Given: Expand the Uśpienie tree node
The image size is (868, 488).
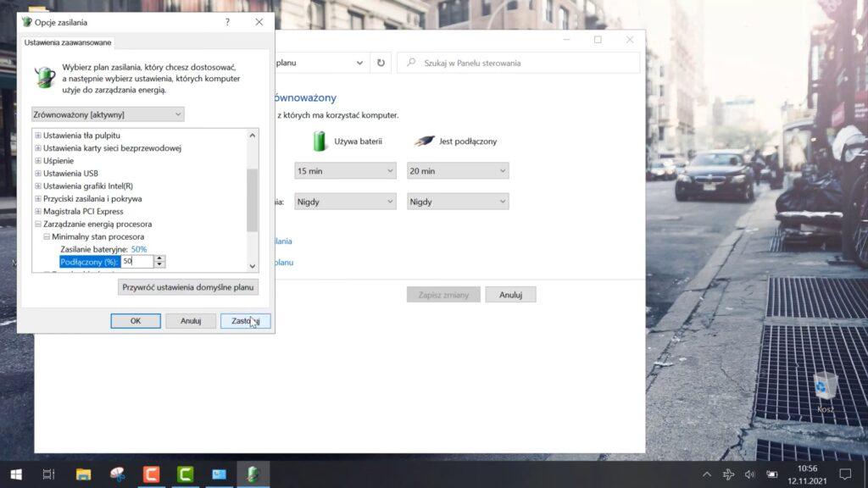Looking at the screenshot, I should [37, 161].
